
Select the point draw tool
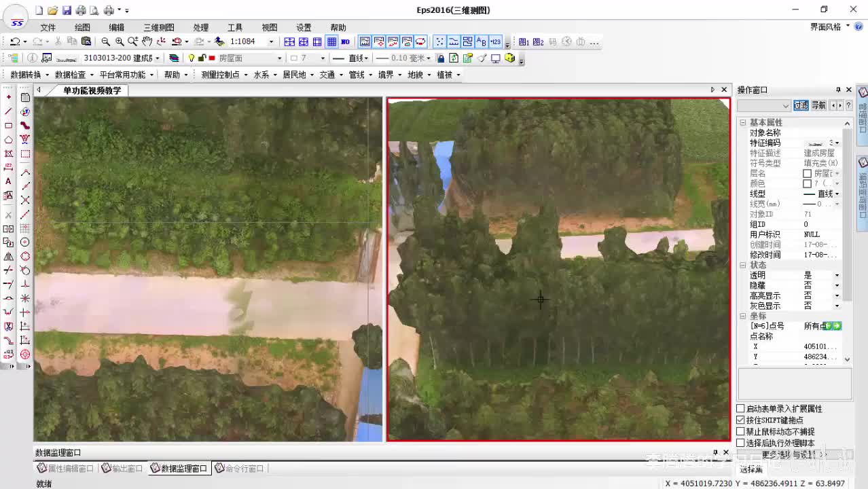(x=8, y=97)
